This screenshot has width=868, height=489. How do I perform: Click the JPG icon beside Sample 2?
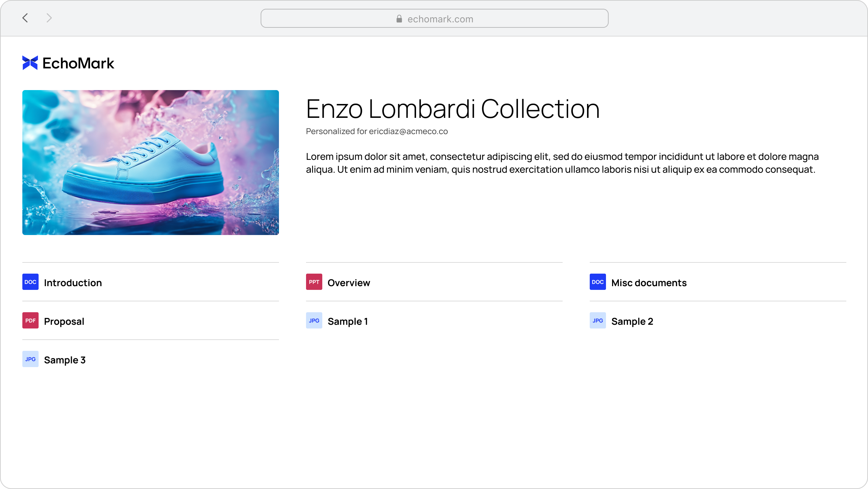pos(598,320)
